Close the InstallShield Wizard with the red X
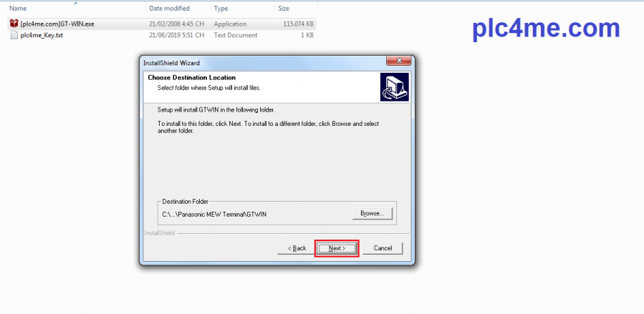 pyautogui.click(x=399, y=61)
